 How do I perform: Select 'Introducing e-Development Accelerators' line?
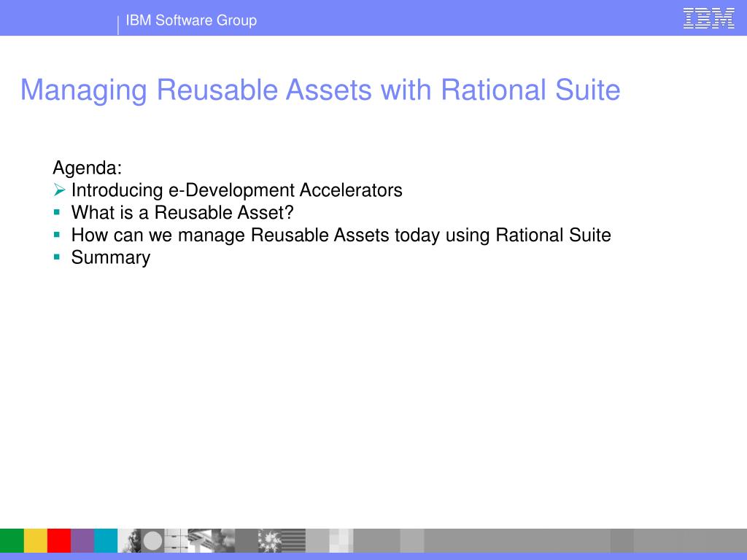(x=237, y=190)
